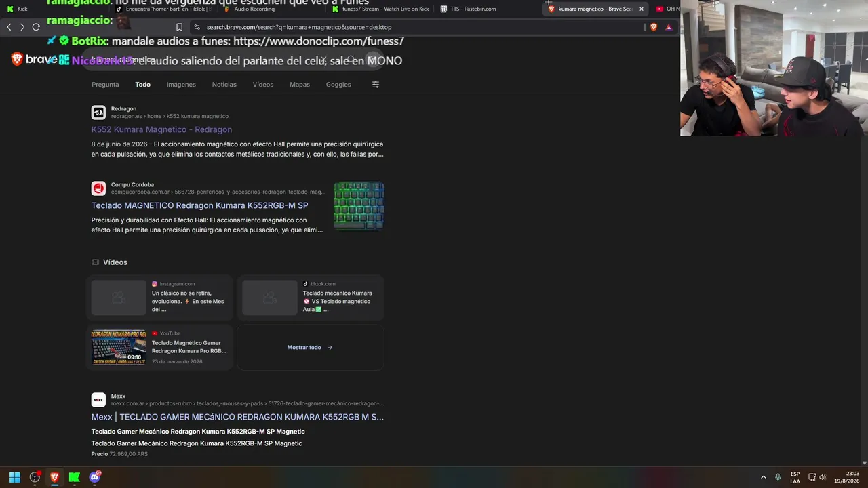This screenshot has height=488, width=868.
Task: Show hidden system tray icons
Action: point(763,477)
